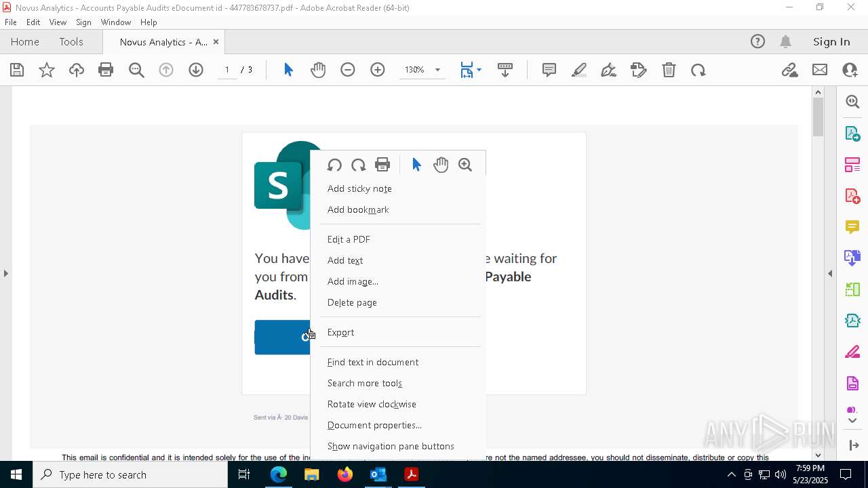This screenshot has width=868, height=488.
Task: Open the search tool in the right pane
Action: [852, 102]
